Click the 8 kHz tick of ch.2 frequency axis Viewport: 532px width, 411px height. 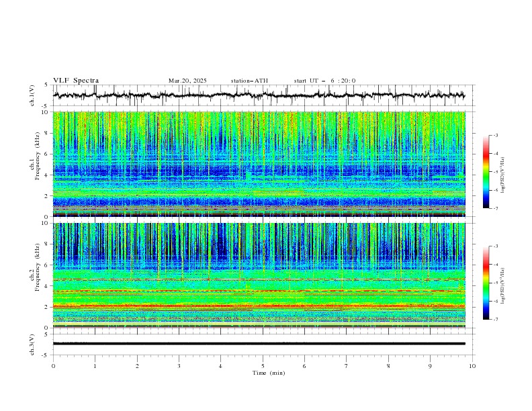48,244
